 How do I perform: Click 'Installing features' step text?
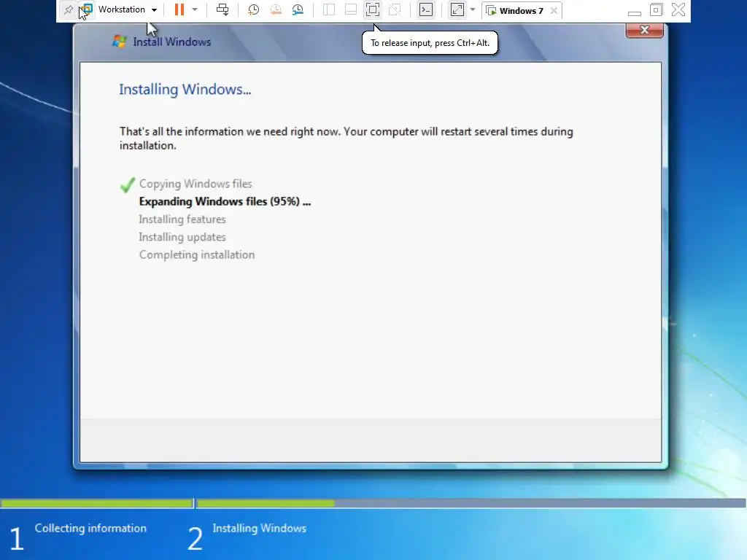point(182,219)
